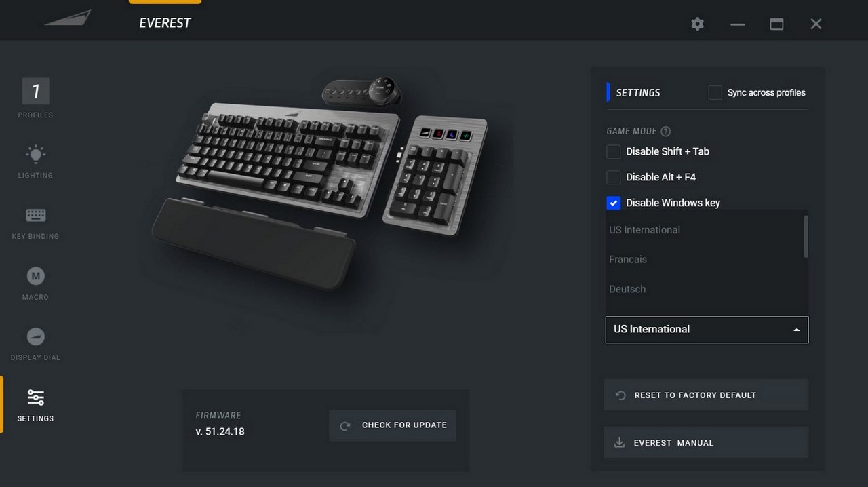Viewport: 868px width, 487px height.
Task: Click the Game Mode help question mark
Action: coord(665,131)
